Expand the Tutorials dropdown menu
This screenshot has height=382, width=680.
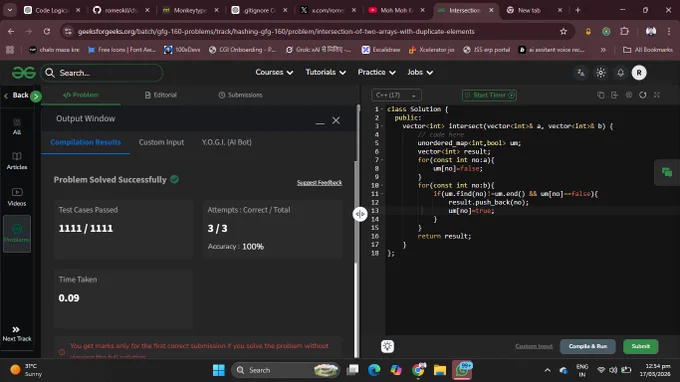tap(325, 72)
